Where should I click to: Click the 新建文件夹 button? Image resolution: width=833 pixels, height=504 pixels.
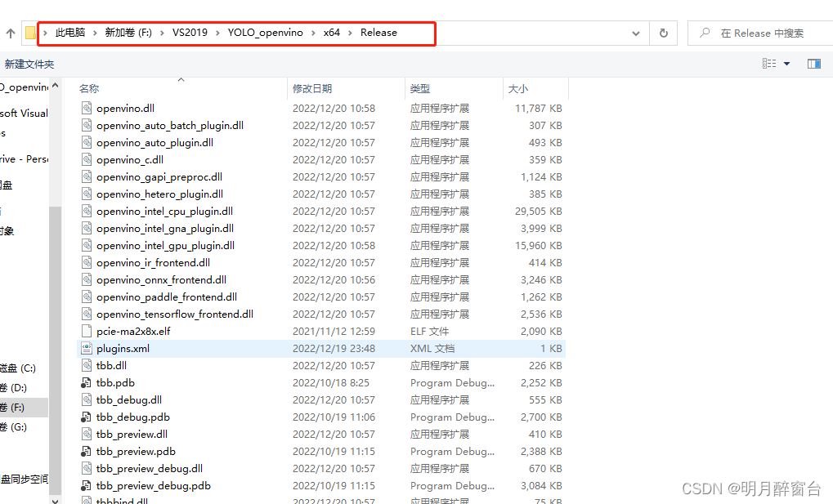pyautogui.click(x=29, y=64)
